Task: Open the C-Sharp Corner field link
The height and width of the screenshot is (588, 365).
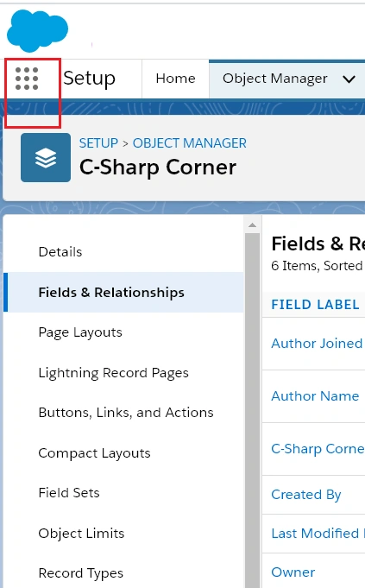Action: [x=318, y=449]
